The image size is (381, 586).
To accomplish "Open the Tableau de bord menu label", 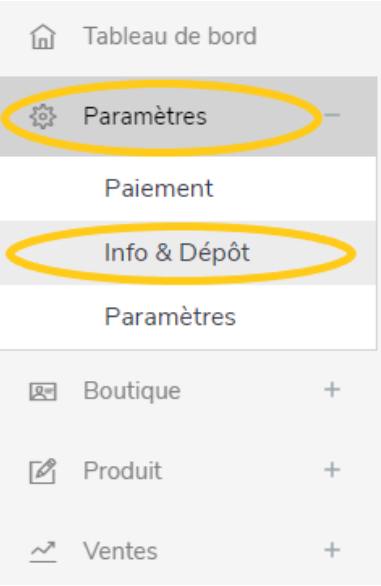I will 170,36.
